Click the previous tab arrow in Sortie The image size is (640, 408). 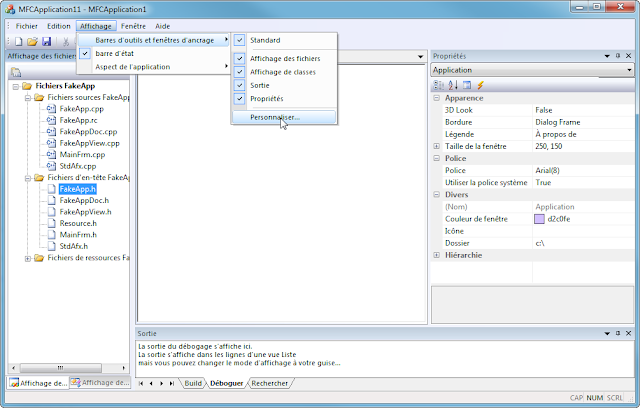[x=151, y=384]
